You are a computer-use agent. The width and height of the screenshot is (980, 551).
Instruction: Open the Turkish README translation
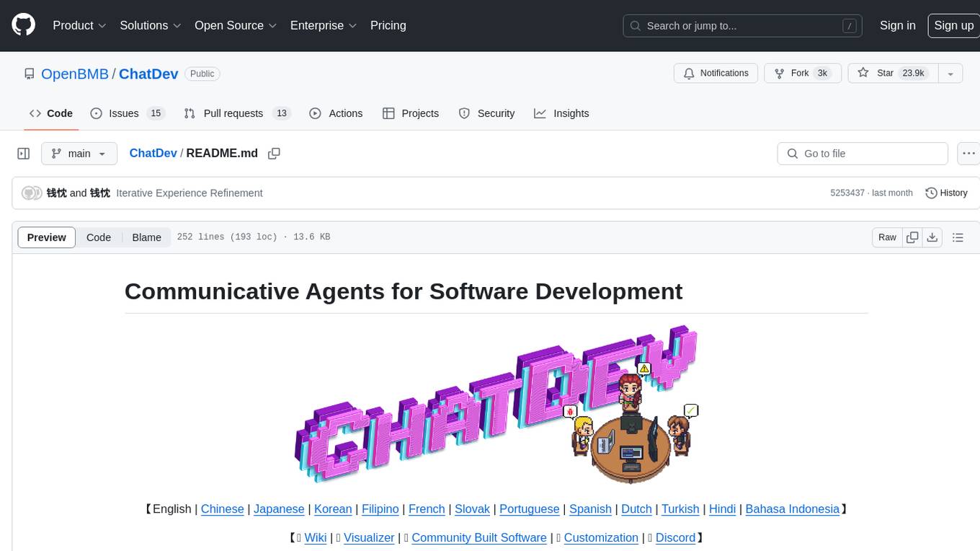(x=680, y=509)
